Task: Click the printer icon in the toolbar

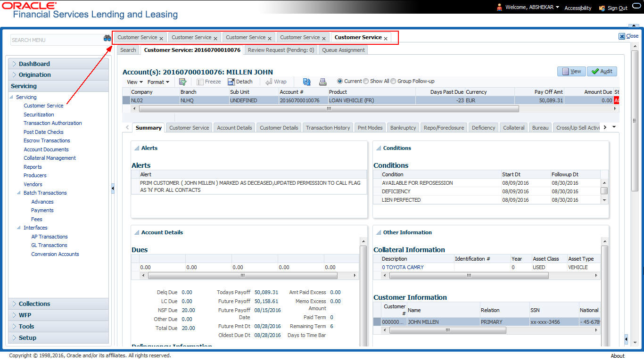Action: coord(322,82)
